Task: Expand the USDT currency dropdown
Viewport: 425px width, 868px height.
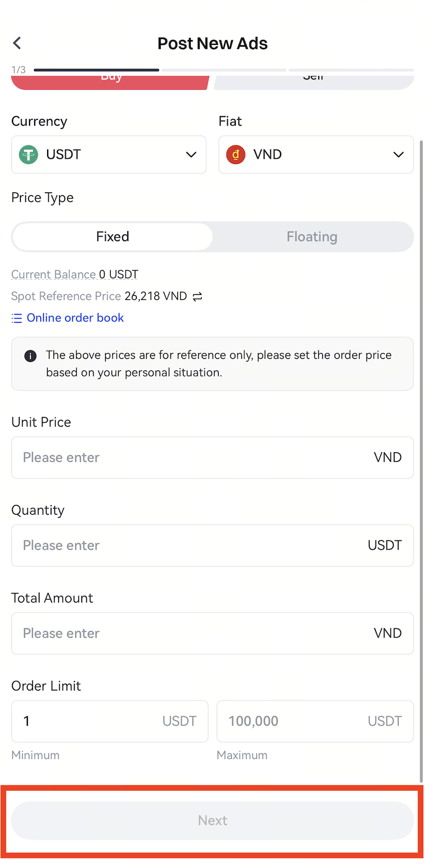Action: tap(191, 155)
